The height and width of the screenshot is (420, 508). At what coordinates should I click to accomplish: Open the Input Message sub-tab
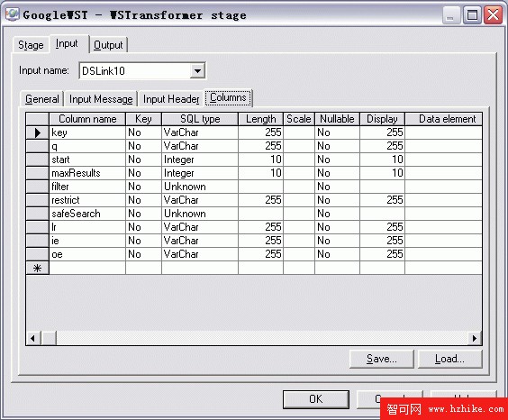point(101,99)
